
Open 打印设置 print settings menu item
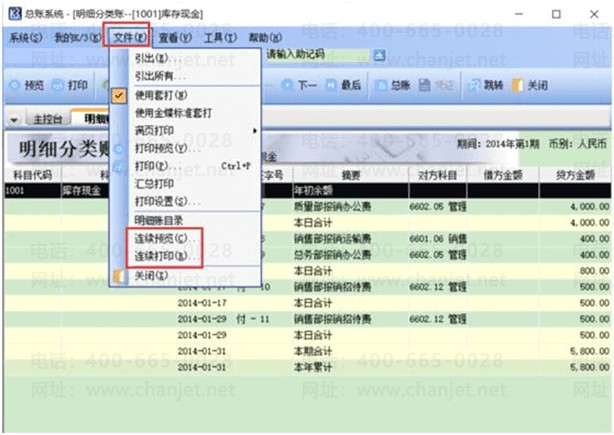(167, 202)
